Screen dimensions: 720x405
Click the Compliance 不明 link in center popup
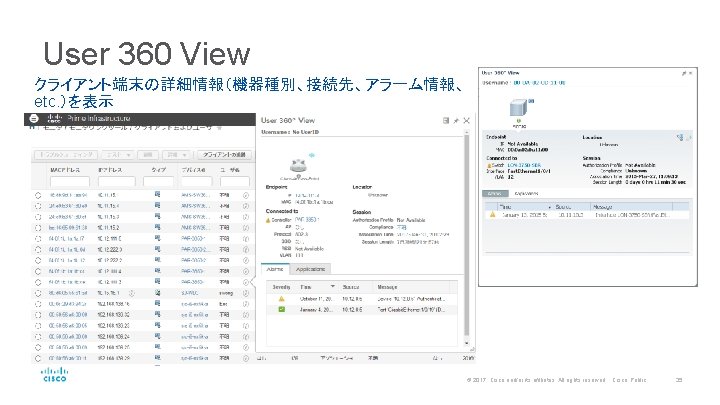(401, 227)
